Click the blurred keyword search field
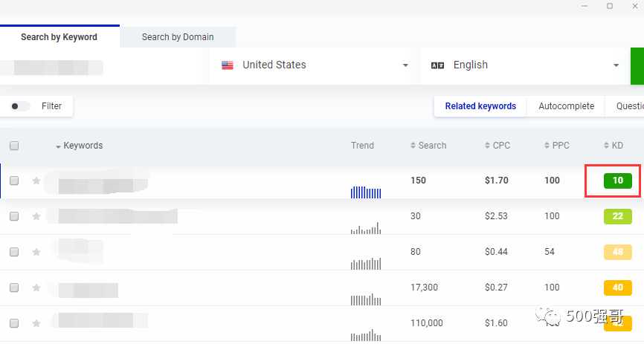Image resolution: width=644 pixels, height=344 pixels. point(52,66)
